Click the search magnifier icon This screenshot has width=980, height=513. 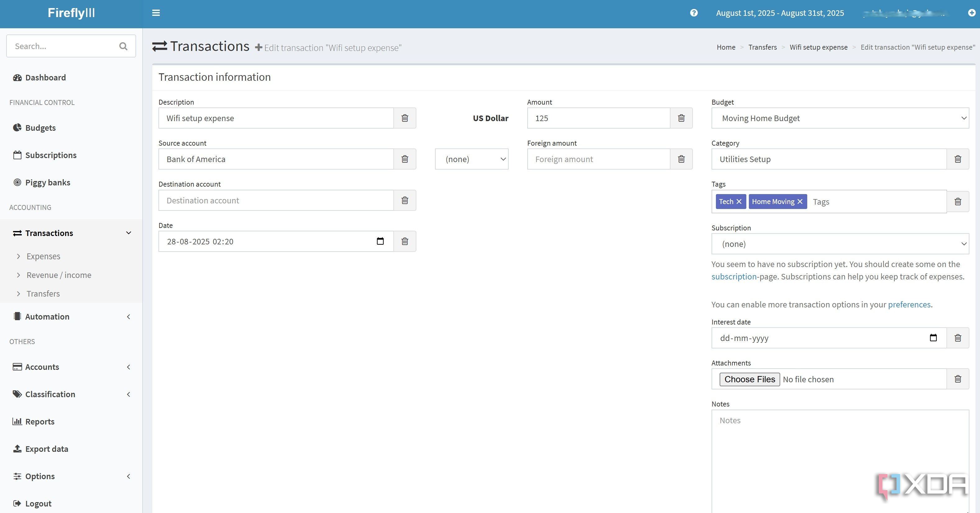pyautogui.click(x=123, y=46)
